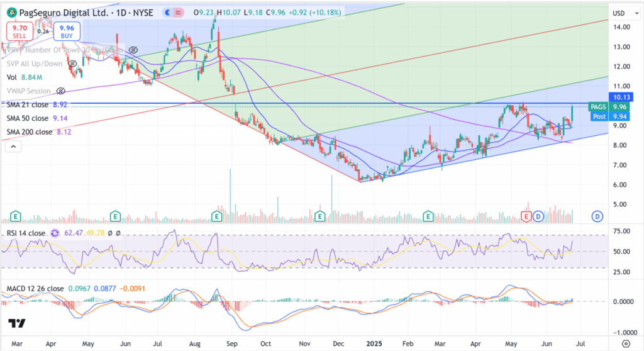Open the dividend marker beside the red E
Viewport: 644px width, 351px height.
[x=538, y=216]
